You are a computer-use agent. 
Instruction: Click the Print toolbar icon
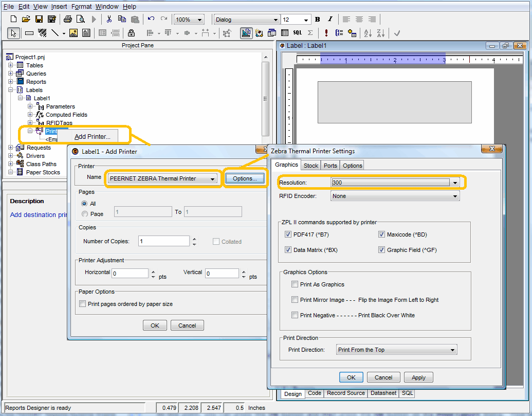point(68,20)
